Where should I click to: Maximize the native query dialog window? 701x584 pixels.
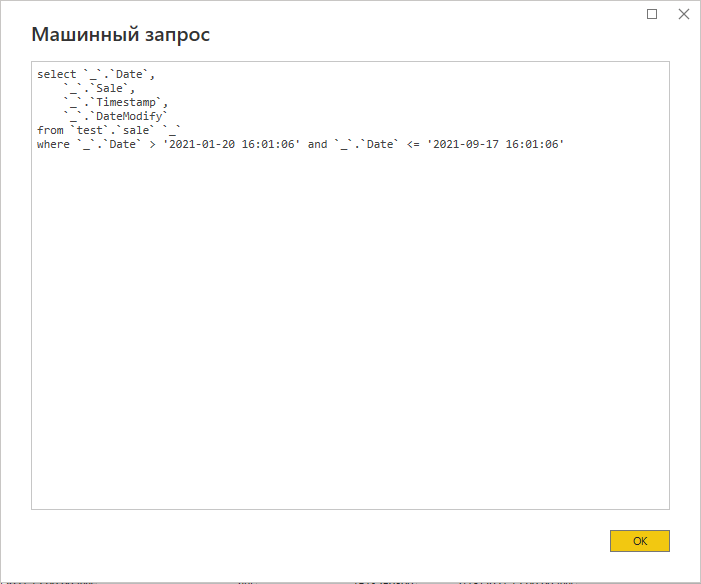(652, 14)
